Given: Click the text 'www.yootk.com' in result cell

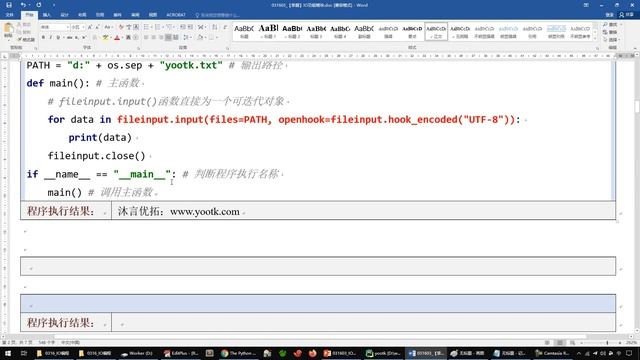Looking at the screenshot, I should 204,211.
